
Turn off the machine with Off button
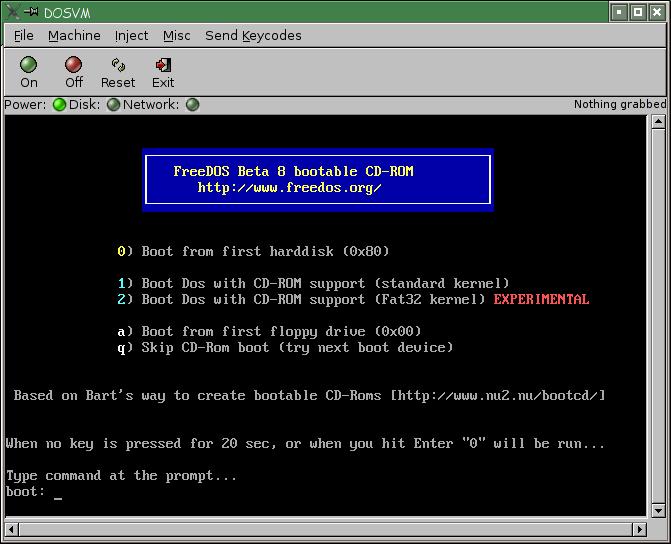[x=74, y=72]
